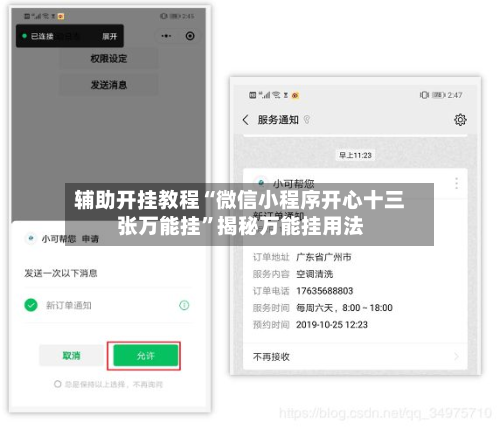500x429 pixels.
Task: Tap the signal bars in right phone status bar
Action: [265, 95]
